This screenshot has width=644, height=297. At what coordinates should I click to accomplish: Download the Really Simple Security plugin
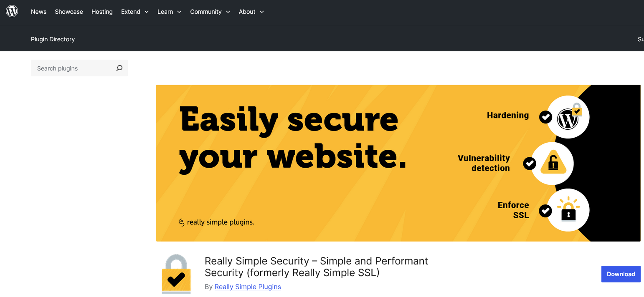pyautogui.click(x=621, y=274)
